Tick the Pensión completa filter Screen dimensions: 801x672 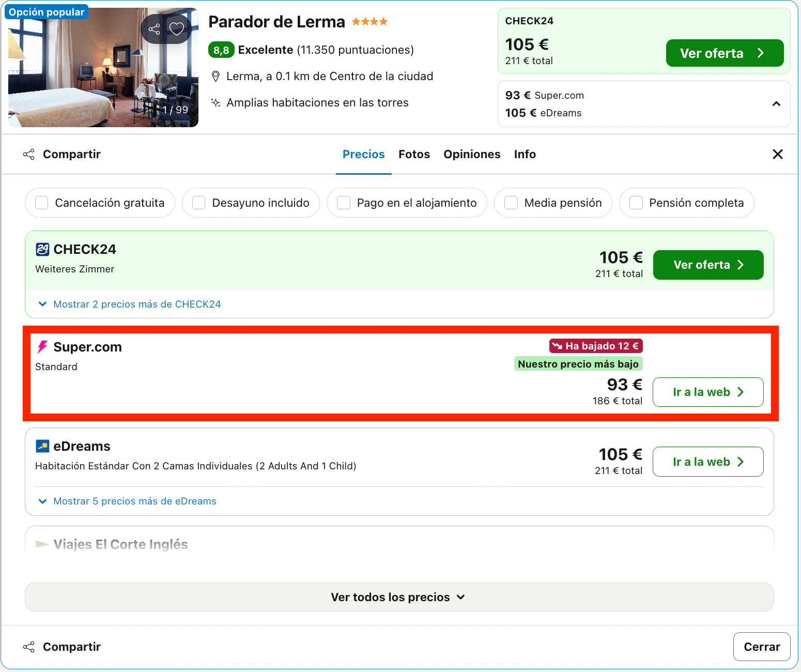[x=636, y=203]
